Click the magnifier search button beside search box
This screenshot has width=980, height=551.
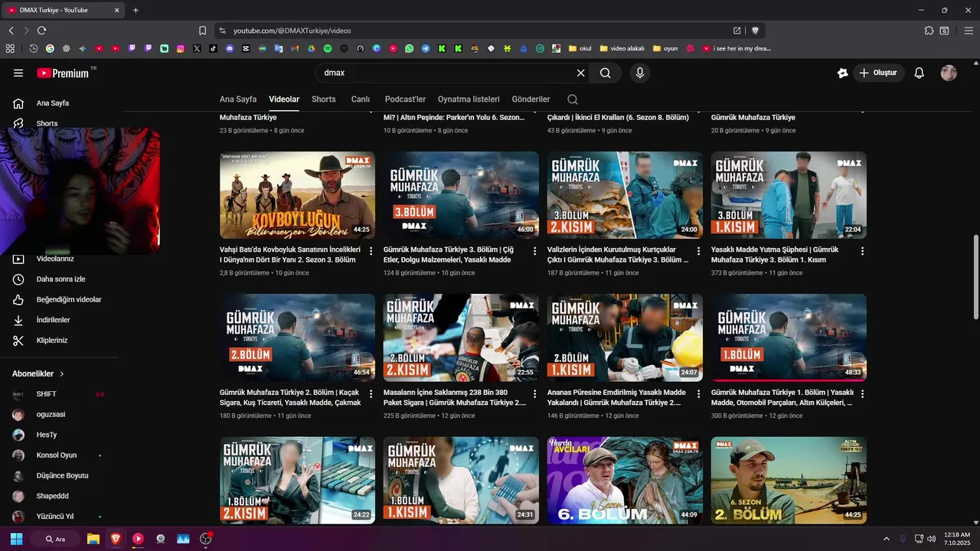click(606, 73)
